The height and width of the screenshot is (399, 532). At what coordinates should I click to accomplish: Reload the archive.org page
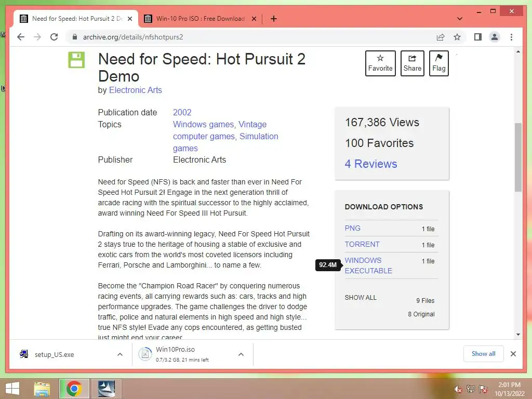[x=54, y=37]
